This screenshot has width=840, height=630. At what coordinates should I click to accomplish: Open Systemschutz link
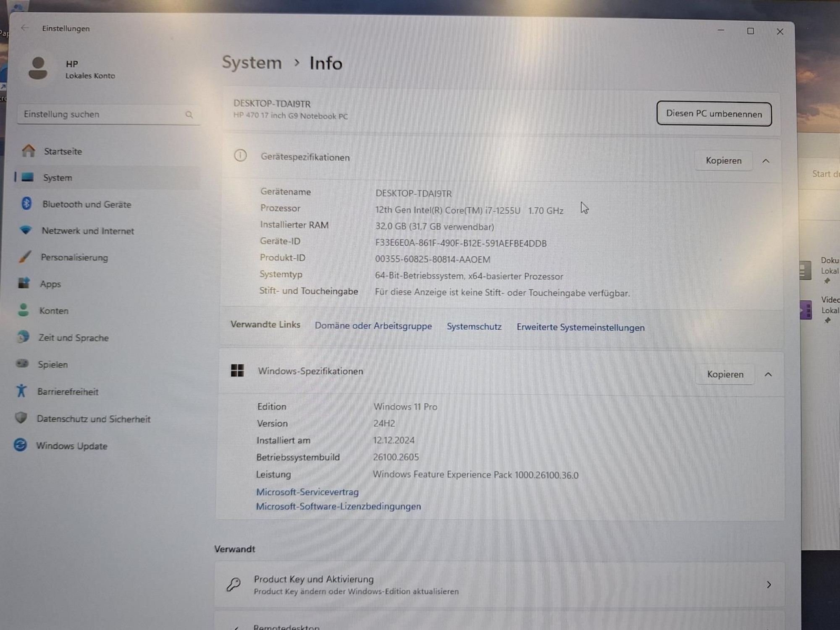pos(474,326)
